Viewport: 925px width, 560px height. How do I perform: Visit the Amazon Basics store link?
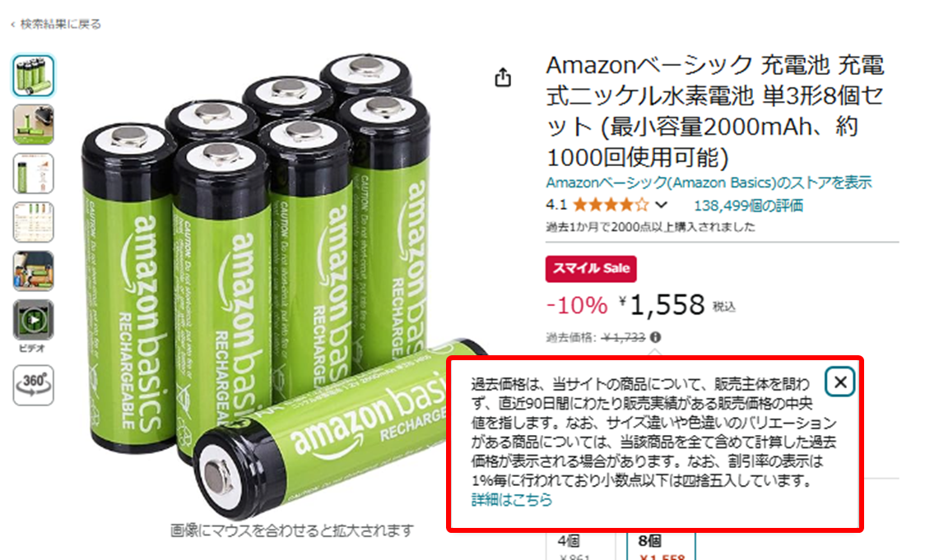coord(709,183)
